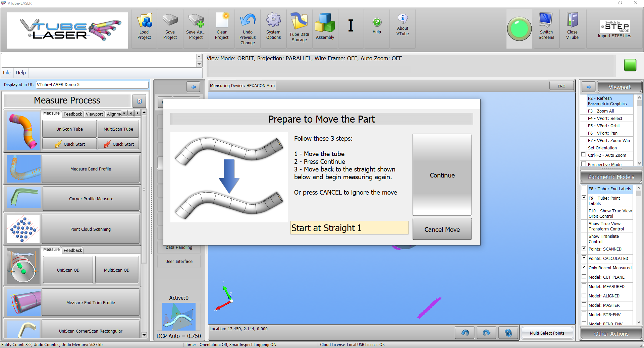Image resolution: width=644 pixels, height=348 pixels.
Task: Click Cancel Move button
Action: pos(442,229)
